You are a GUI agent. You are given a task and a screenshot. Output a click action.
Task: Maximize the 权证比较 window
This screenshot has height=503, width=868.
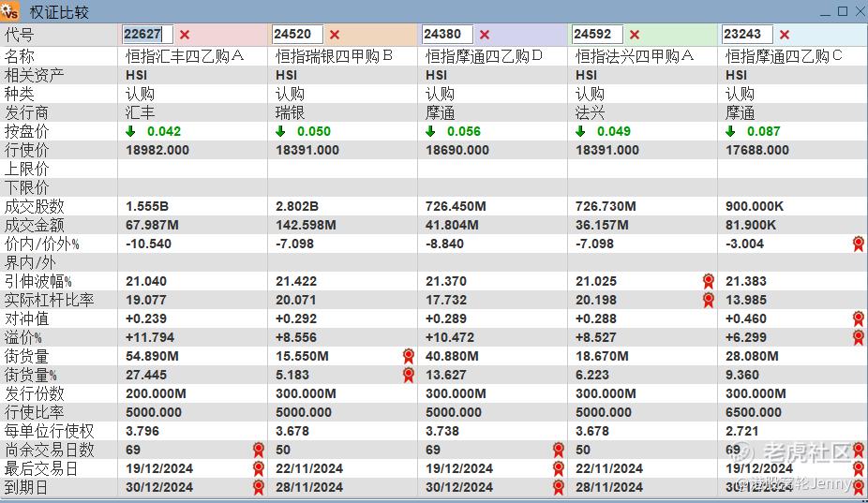click(x=843, y=11)
